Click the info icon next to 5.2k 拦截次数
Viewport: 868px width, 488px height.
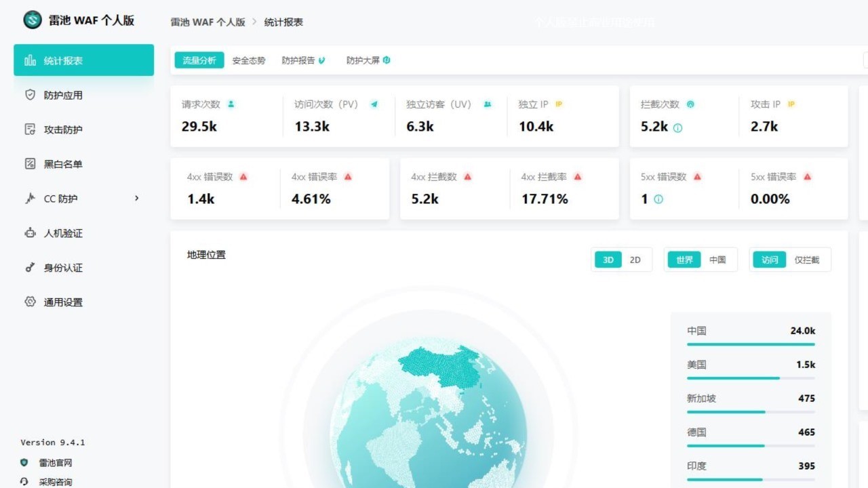[x=677, y=127]
